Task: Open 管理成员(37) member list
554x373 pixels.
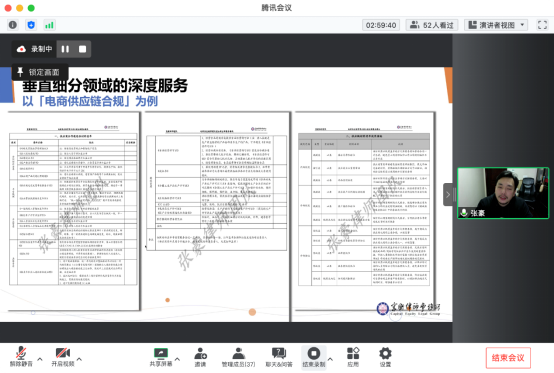Action: [238, 357]
